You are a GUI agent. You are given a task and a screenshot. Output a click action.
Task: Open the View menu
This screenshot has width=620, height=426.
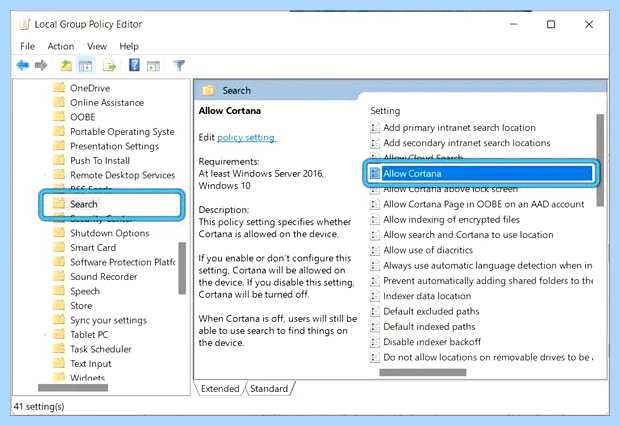[x=97, y=46]
